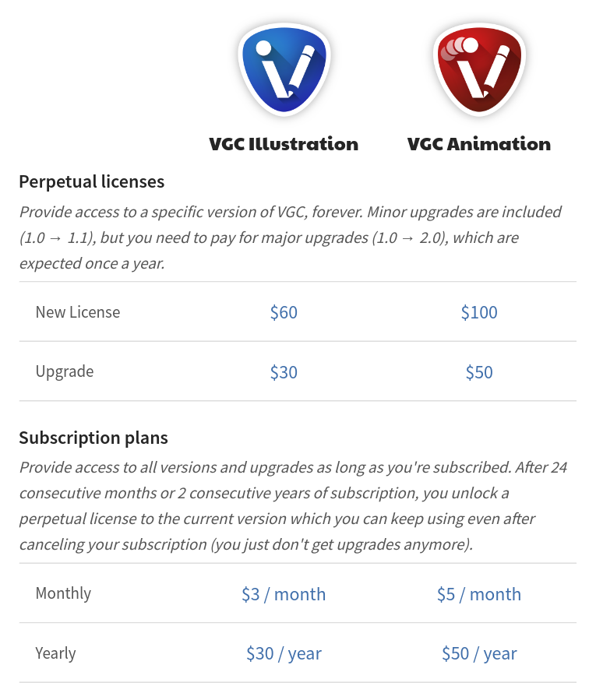
Task: Choose the $30 / year Illustration subscription
Action: [x=284, y=653]
